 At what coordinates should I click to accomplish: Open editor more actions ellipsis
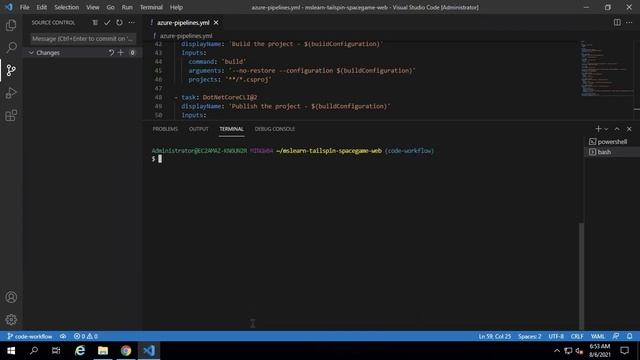629,22
